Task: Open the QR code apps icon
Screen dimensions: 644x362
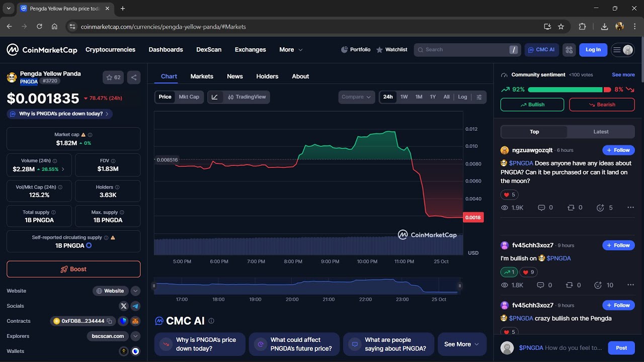Action: (569, 50)
